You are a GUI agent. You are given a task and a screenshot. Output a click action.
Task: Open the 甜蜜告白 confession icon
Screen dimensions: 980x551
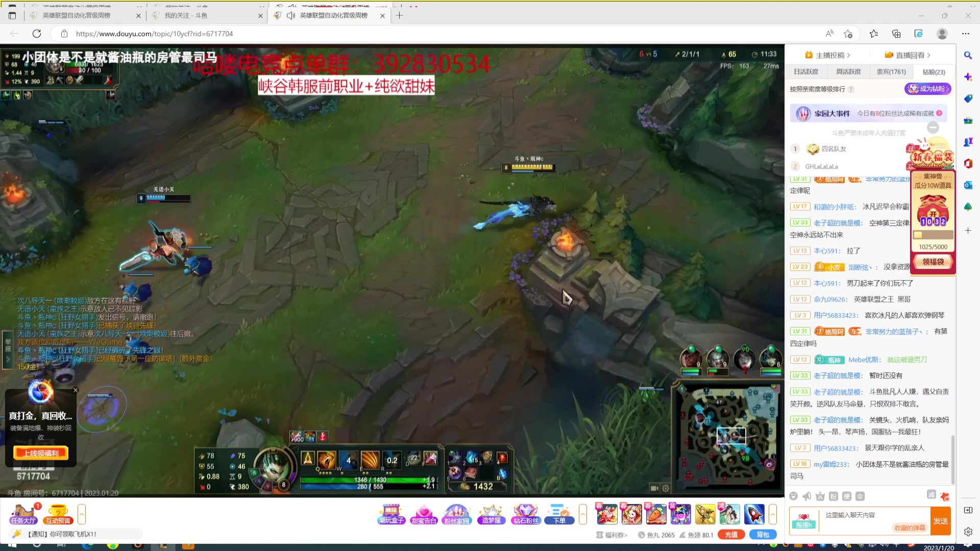(x=424, y=514)
